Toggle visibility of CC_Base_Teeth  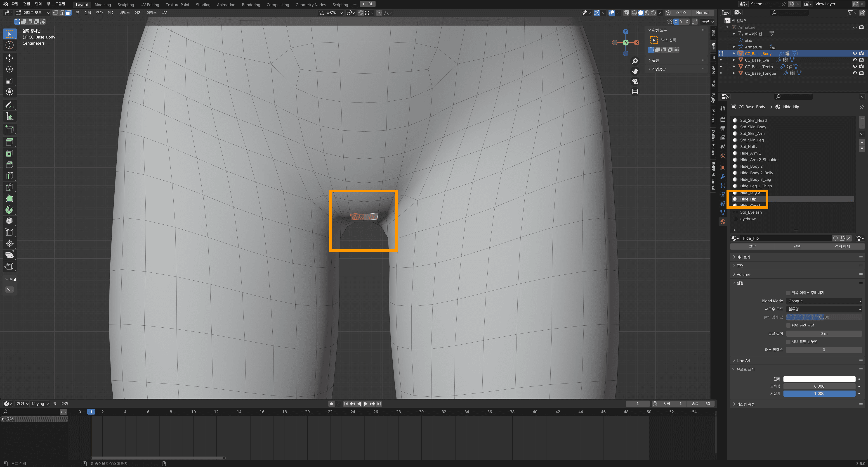pyautogui.click(x=855, y=67)
